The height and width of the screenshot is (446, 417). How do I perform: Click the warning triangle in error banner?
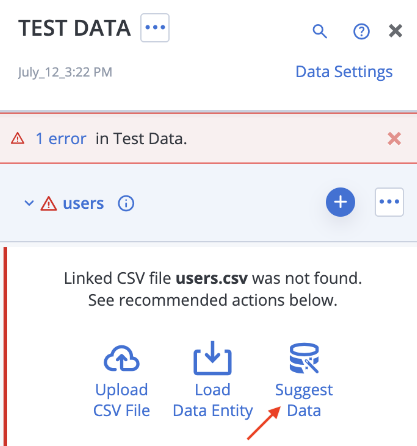17,138
